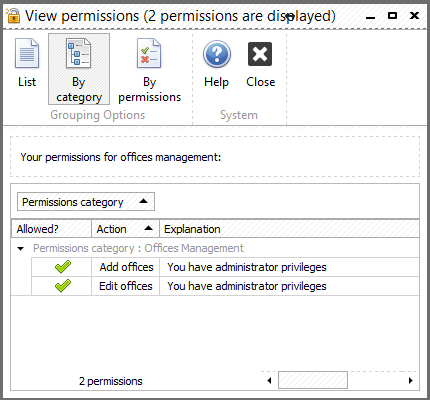Viewport: 430px width, 400px height.
Task: Select the Add offices row
Action: coord(225,267)
